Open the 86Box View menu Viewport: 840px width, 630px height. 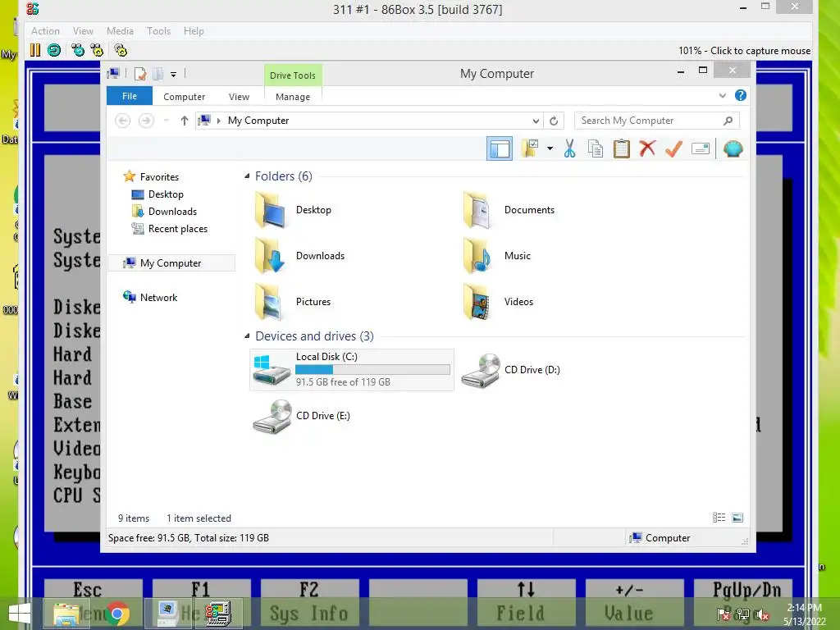point(83,31)
